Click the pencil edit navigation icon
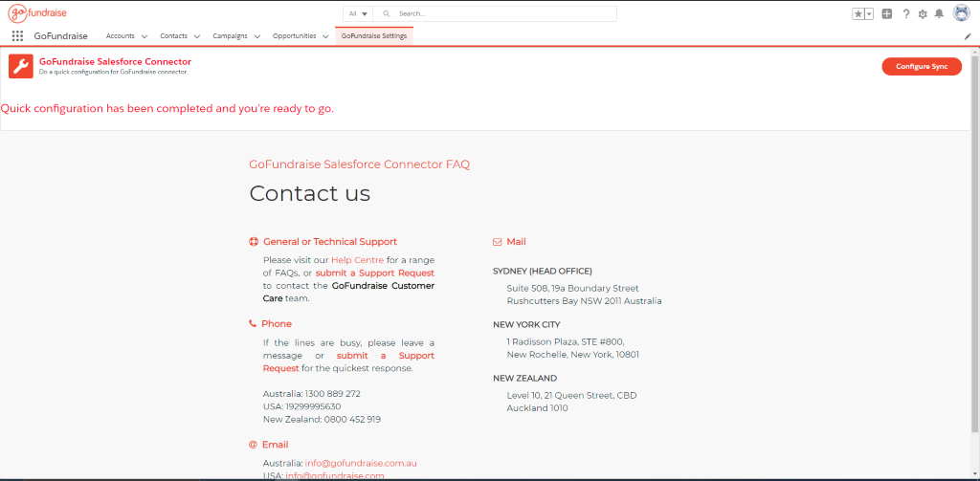This screenshot has width=980, height=481. (968, 37)
